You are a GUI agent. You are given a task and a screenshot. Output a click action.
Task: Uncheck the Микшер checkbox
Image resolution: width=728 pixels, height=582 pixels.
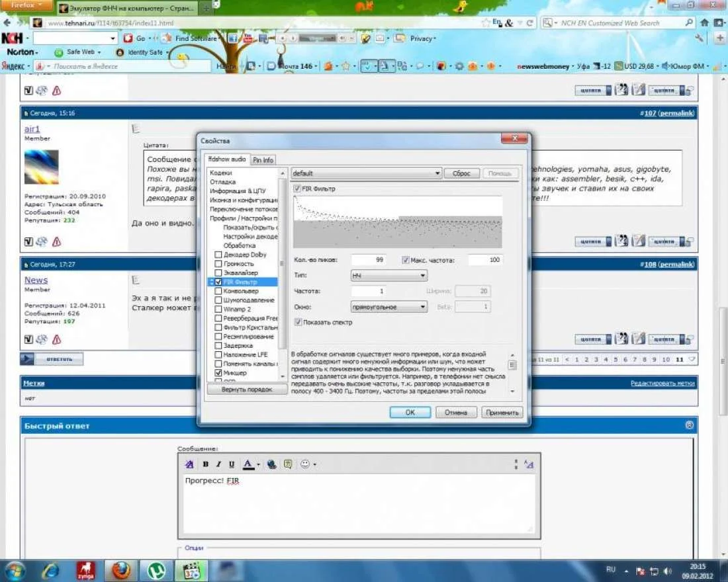pos(218,373)
